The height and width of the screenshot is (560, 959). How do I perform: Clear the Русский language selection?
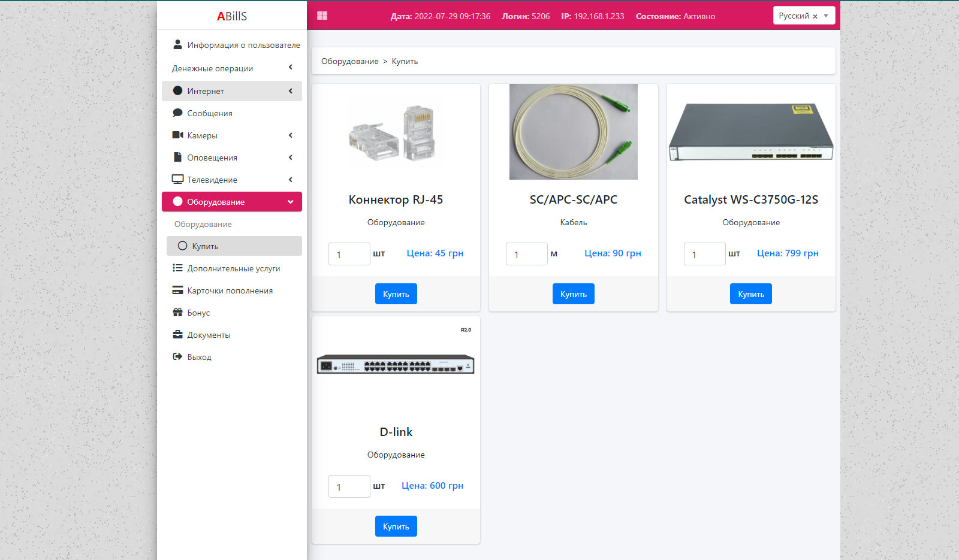pos(815,16)
